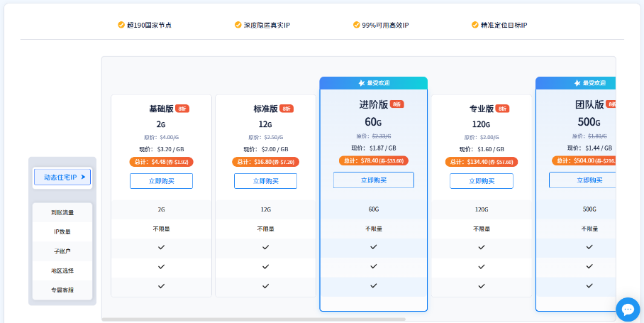Click the 8折 badge on 标准版

click(287, 109)
